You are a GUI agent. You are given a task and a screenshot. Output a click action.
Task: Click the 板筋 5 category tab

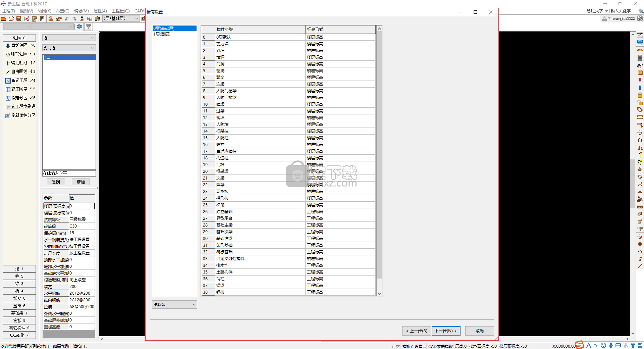[x=19, y=299]
